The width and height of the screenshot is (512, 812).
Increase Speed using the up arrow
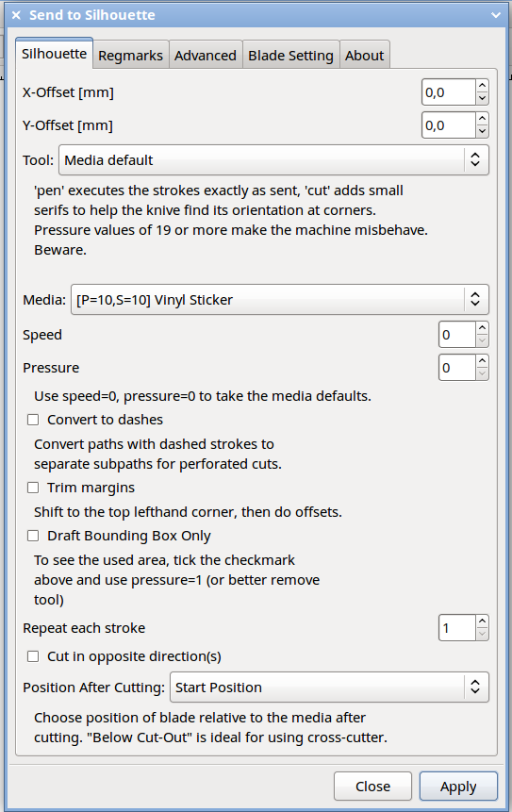(482, 328)
